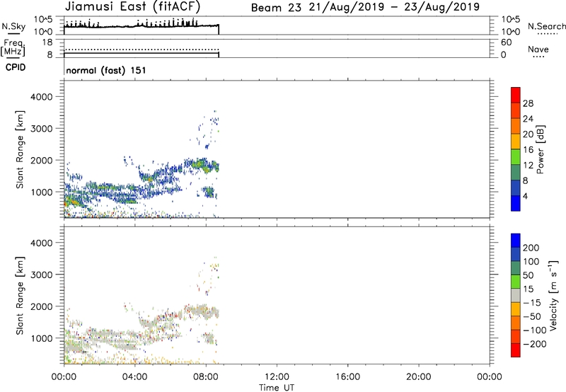Image resolution: width=566 pixels, height=392 pixels.
Task: Click the power panel 'Slant Range [km]' label
Action: [x=20, y=149]
